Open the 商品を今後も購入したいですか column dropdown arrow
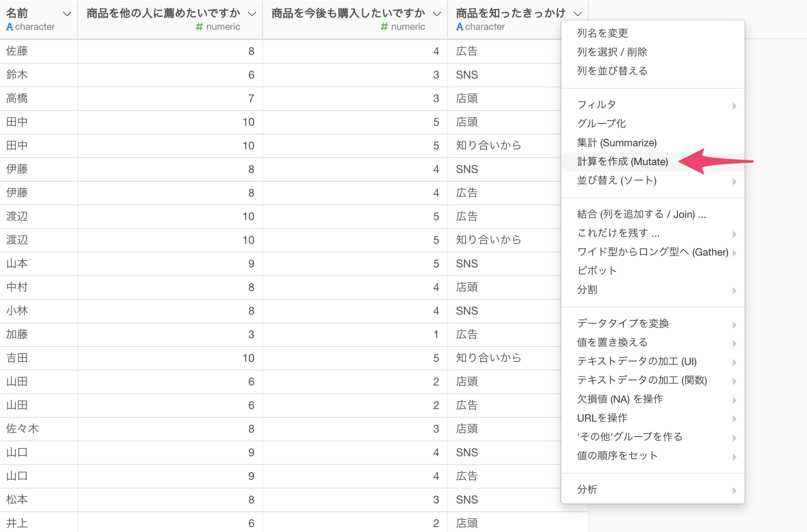The image size is (807, 532). [x=437, y=14]
